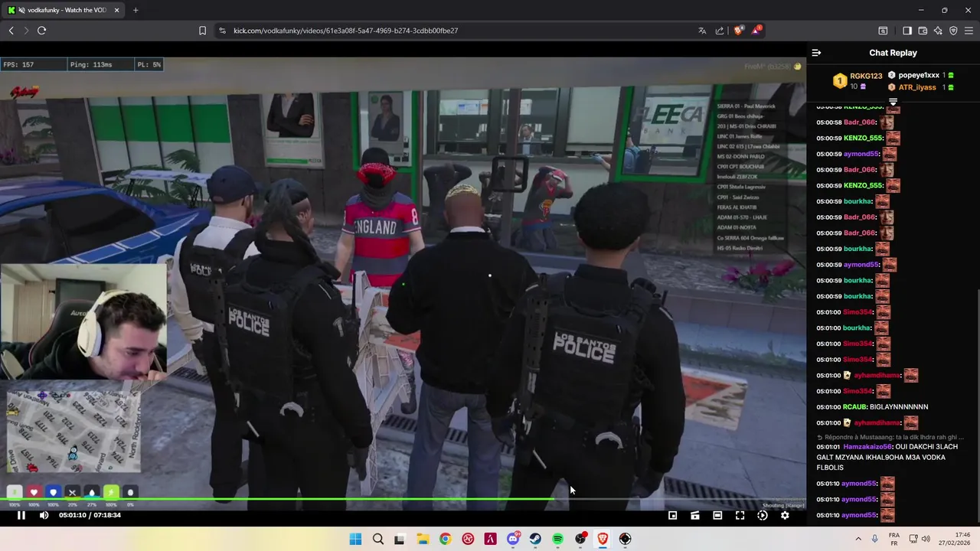Translate this page

(x=702, y=31)
